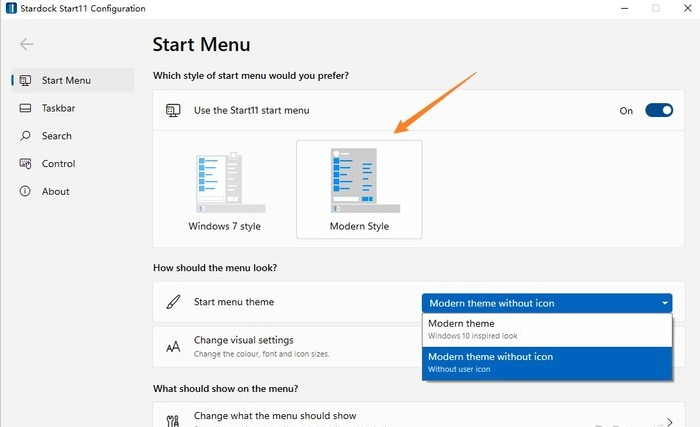Screen dimensions: 700x427
Task: Click the paintbrush icon next to Start menu theme
Action: pyautogui.click(x=173, y=302)
